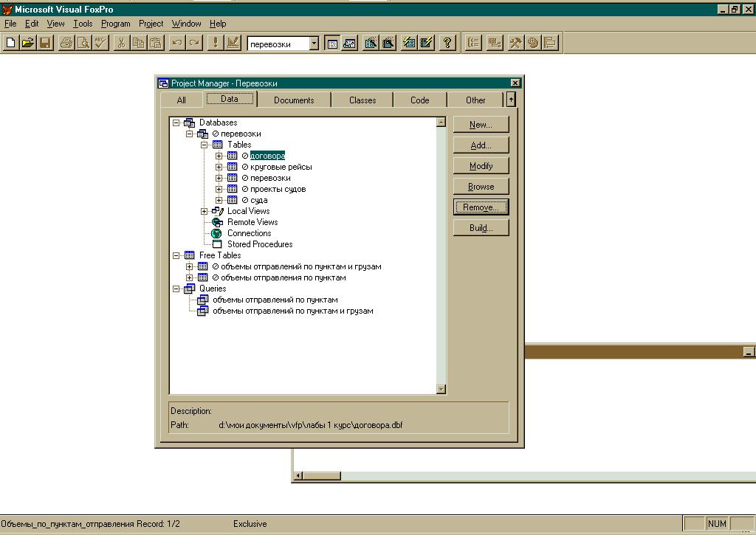Click the Browse button
Screen dimensions: 756x535
coord(481,187)
